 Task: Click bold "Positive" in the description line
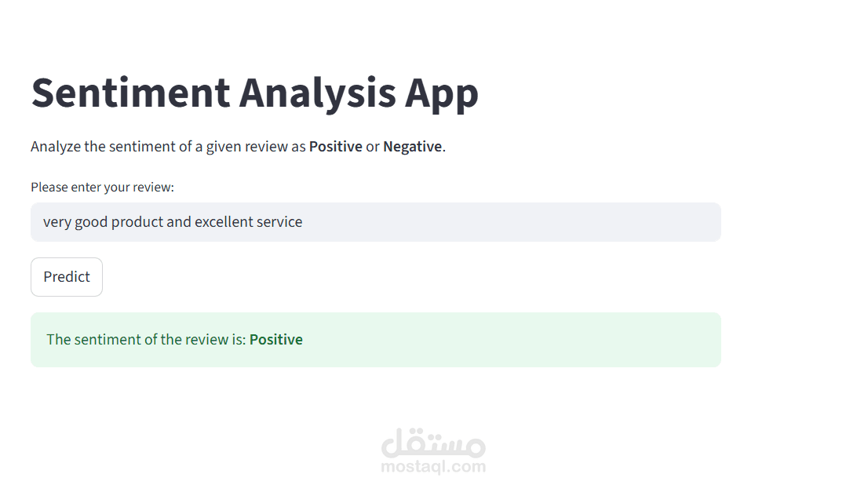335,147
